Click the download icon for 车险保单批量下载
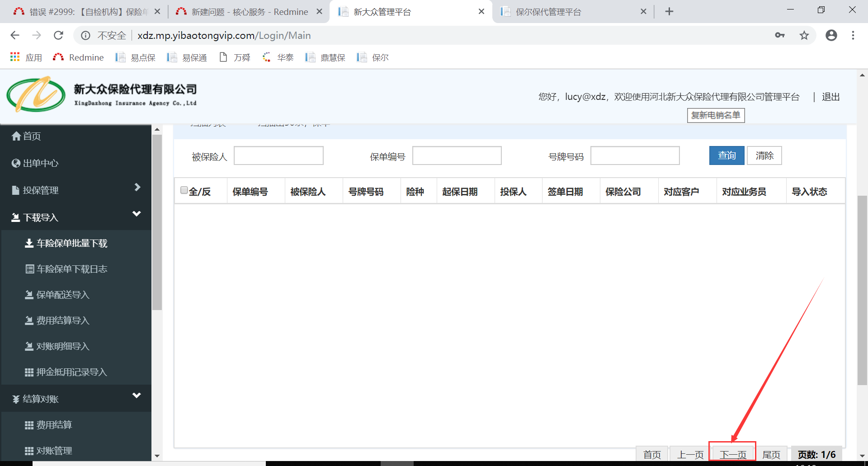The image size is (868, 466). [x=29, y=243]
